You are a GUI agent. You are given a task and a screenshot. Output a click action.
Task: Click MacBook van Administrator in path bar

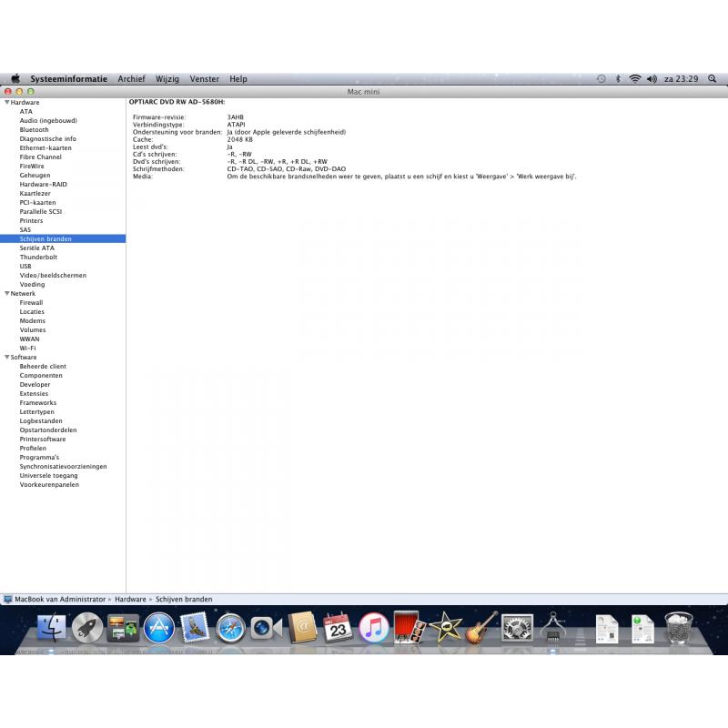pyautogui.click(x=60, y=600)
